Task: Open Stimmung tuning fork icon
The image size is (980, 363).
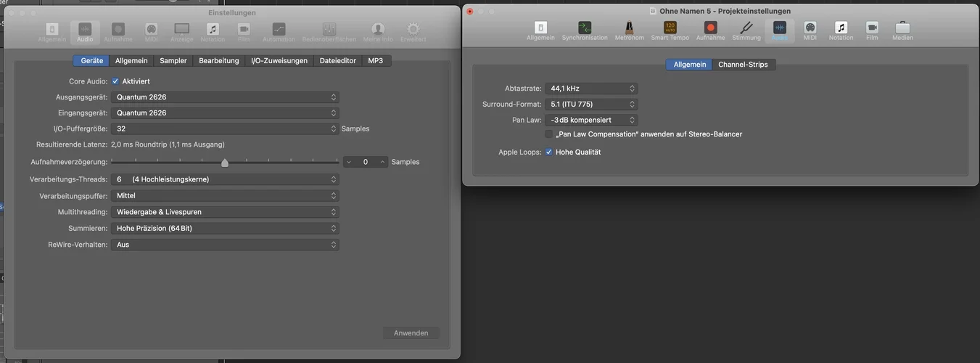Action: (x=746, y=30)
